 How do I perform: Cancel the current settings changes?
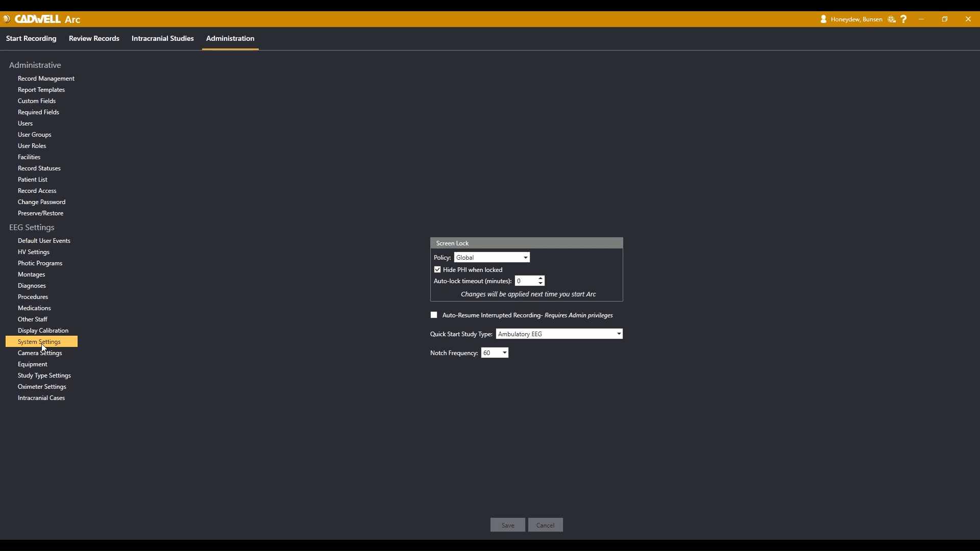click(545, 524)
